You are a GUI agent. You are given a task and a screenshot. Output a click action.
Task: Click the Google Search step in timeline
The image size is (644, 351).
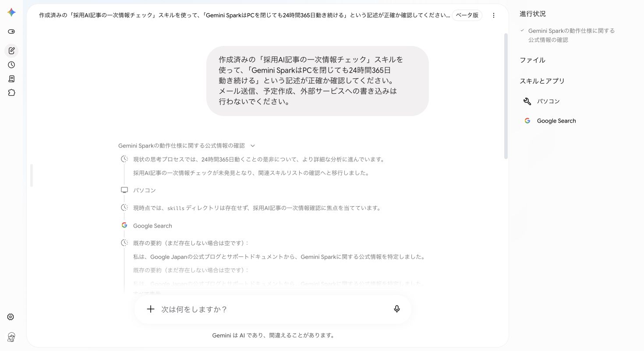152,226
